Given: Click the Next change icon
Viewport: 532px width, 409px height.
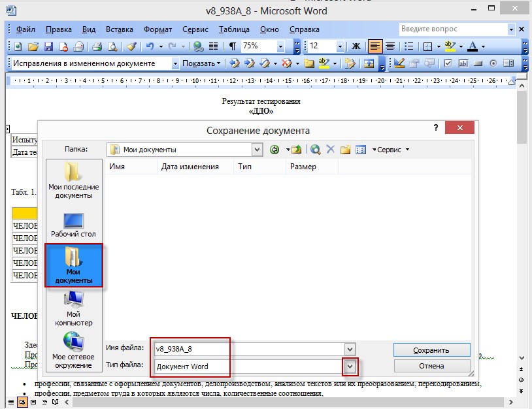Looking at the screenshot, I should coord(250,63).
